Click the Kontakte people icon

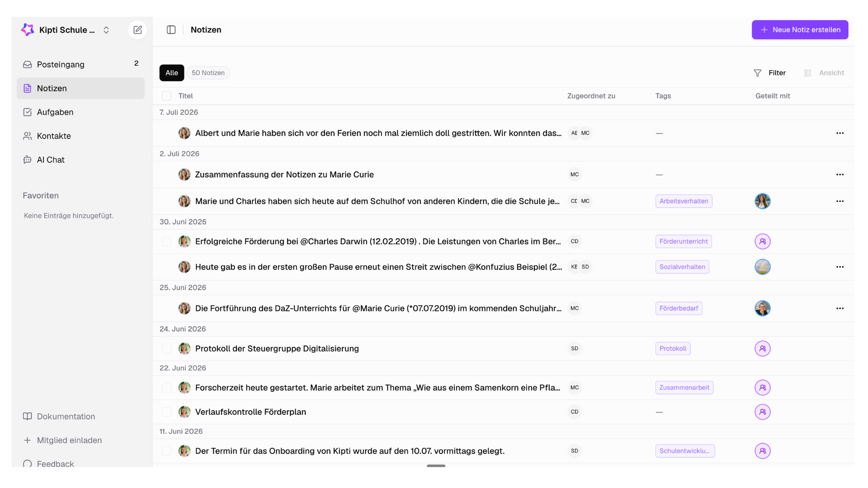click(x=28, y=136)
